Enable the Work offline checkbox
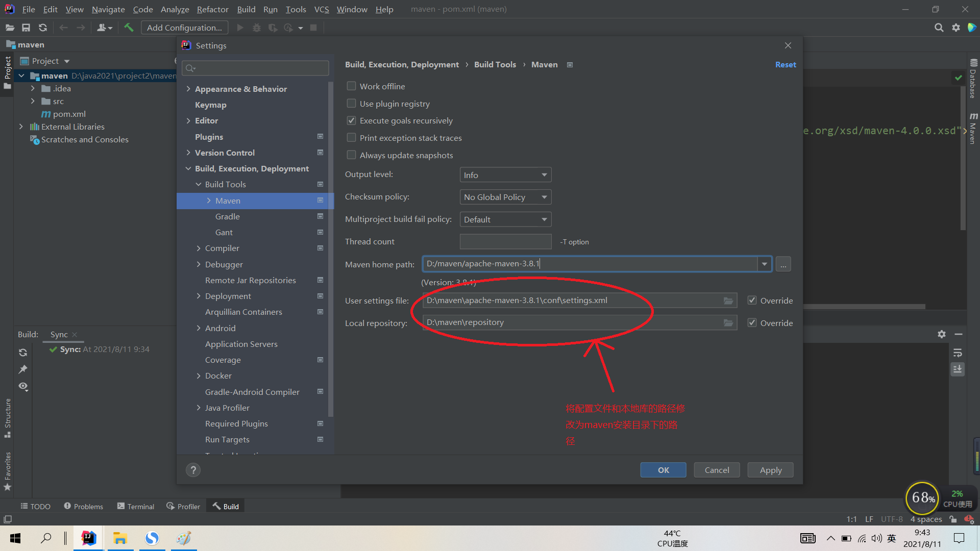This screenshot has height=551, width=980. 351,86
